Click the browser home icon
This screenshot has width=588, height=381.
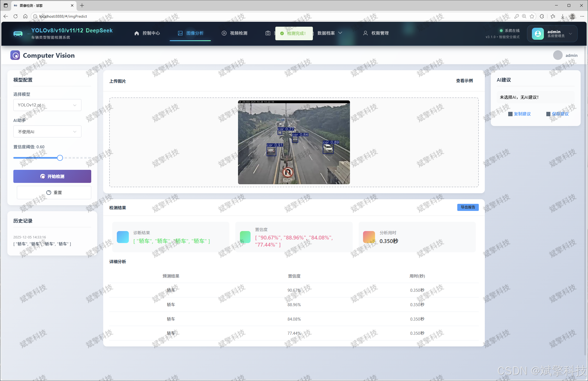[x=25, y=16]
